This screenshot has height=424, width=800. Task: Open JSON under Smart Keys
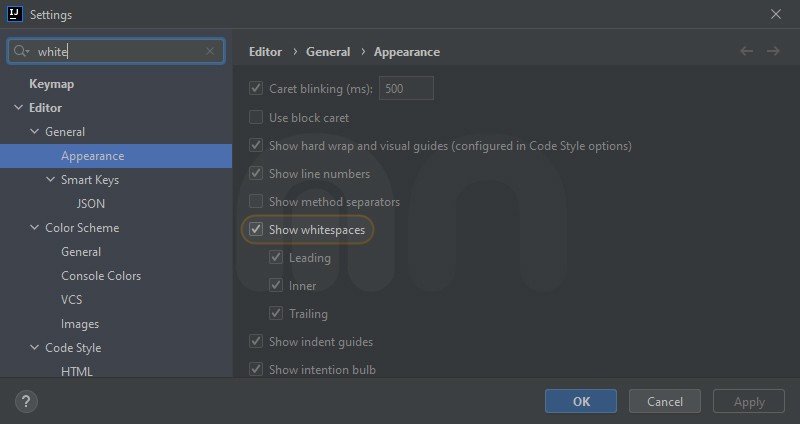[91, 204]
